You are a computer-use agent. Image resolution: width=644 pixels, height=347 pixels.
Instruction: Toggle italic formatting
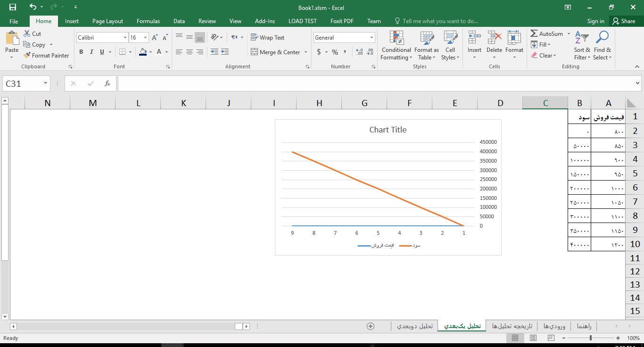tap(91, 52)
